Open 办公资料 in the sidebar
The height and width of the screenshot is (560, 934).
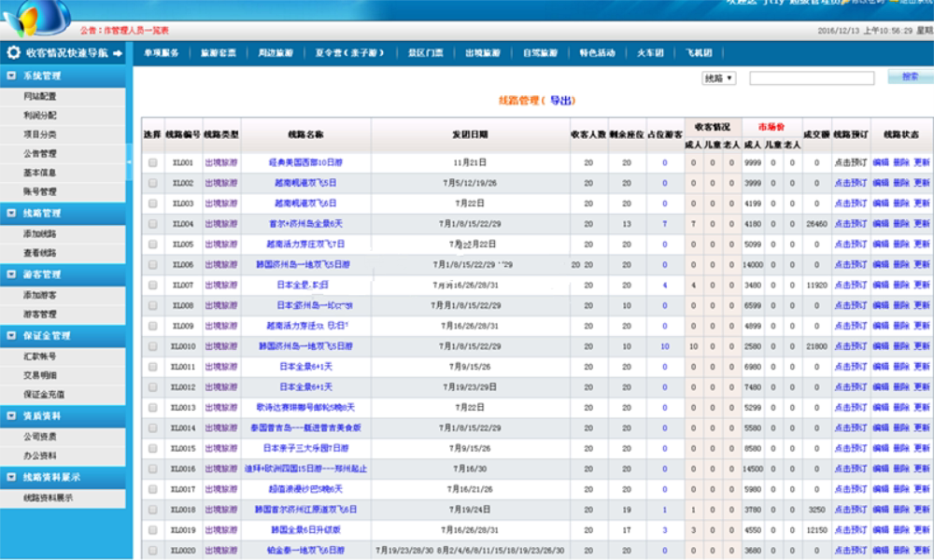(x=40, y=455)
